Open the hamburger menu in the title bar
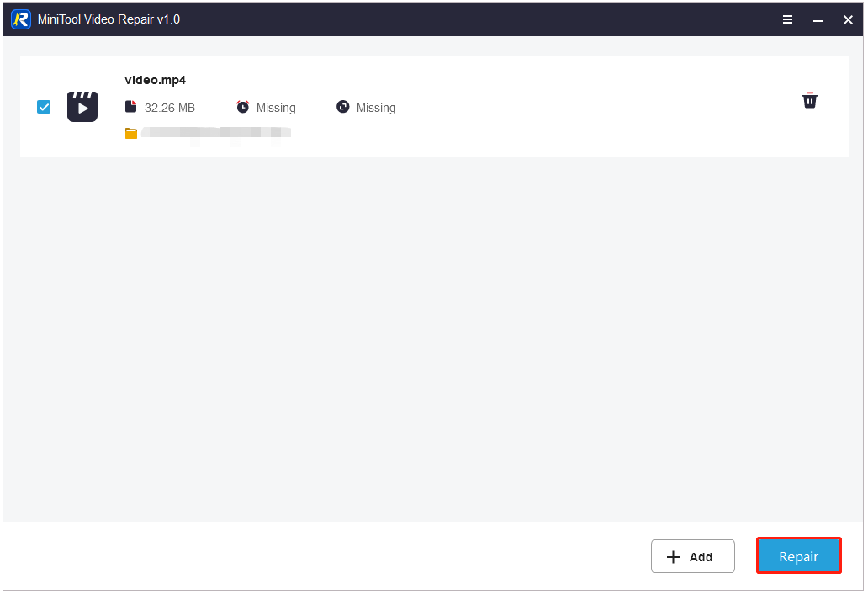This screenshot has height=594, width=868. [787, 19]
